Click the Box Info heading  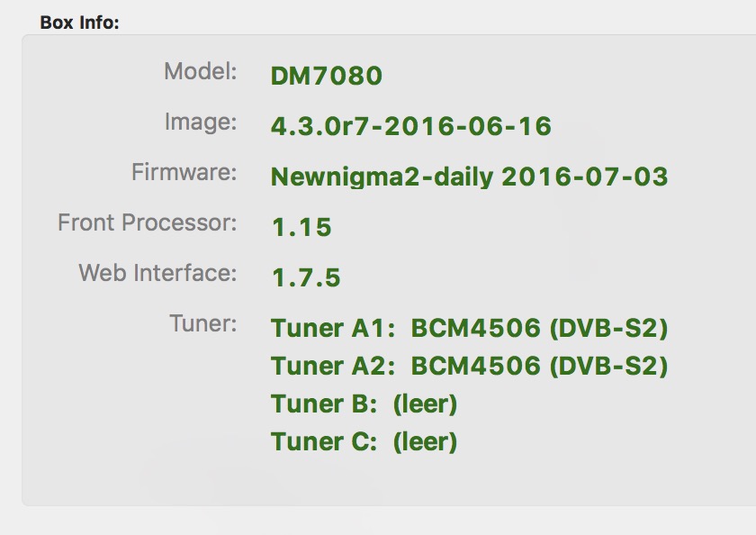pos(79,23)
